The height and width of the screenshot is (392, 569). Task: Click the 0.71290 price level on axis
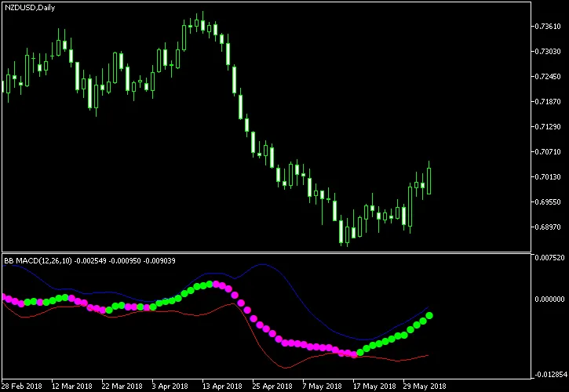tap(545, 127)
